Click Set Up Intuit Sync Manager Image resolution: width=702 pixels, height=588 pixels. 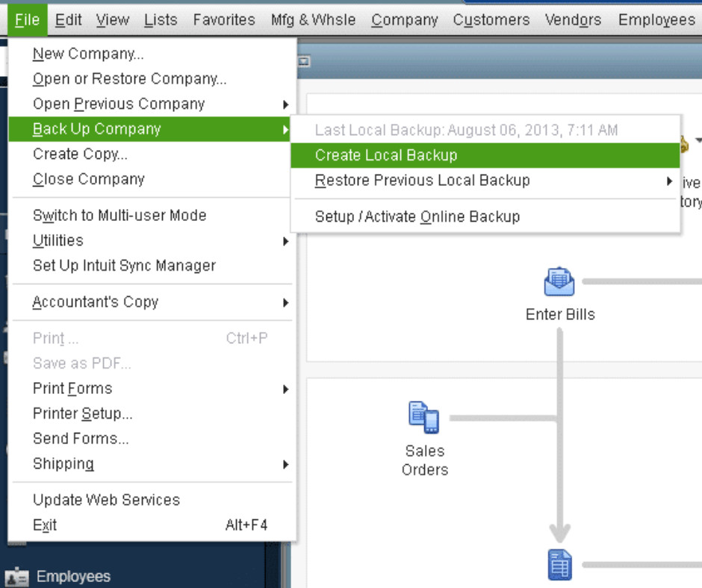(x=124, y=266)
